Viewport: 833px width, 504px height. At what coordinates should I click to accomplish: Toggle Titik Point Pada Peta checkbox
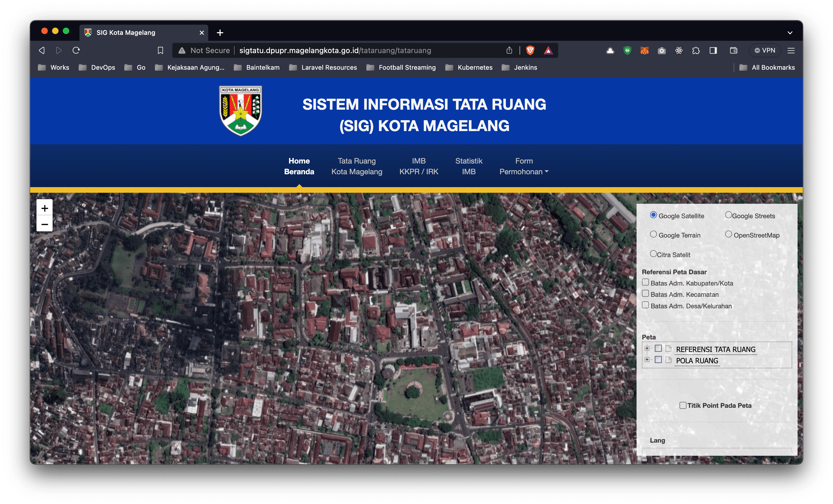point(682,405)
